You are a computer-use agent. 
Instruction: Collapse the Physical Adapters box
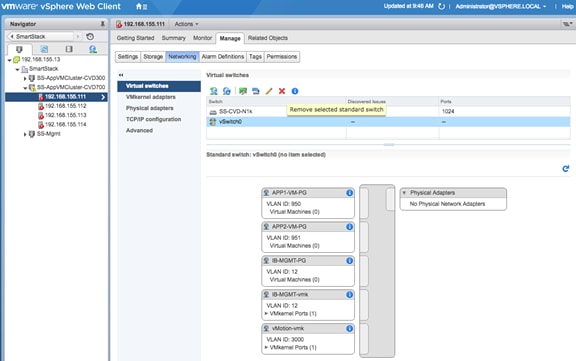click(x=404, y=193)
